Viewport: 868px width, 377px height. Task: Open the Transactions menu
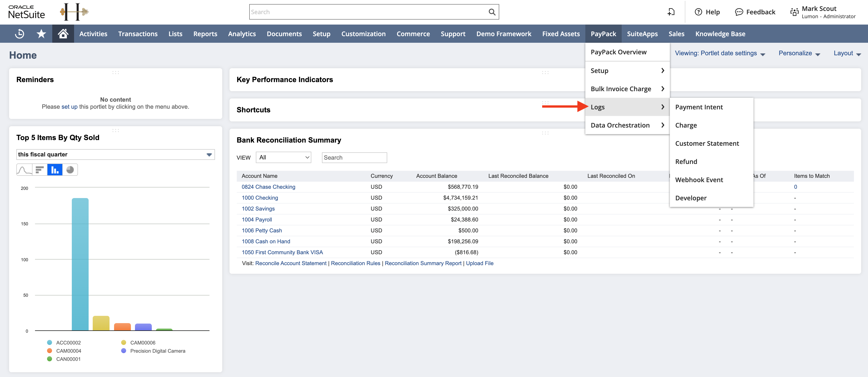coord(138,34)
